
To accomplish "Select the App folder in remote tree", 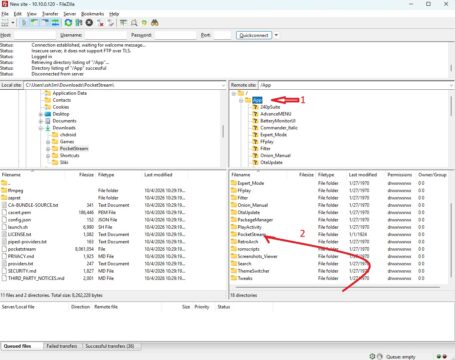I will coord(257,100).
